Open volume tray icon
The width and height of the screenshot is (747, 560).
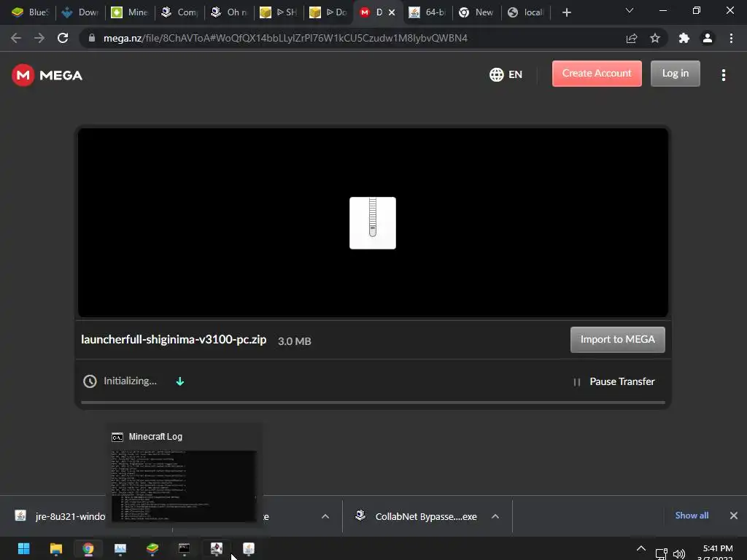[679, 554]
